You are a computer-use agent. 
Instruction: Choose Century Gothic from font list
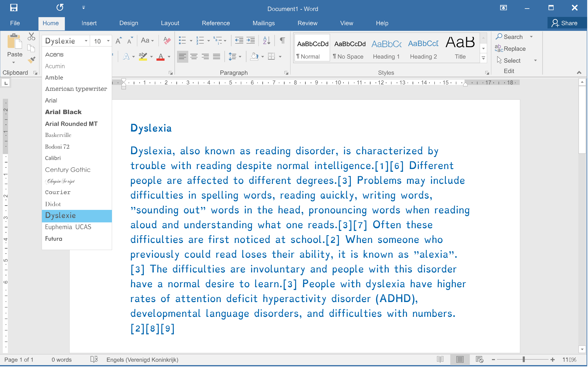68,170
